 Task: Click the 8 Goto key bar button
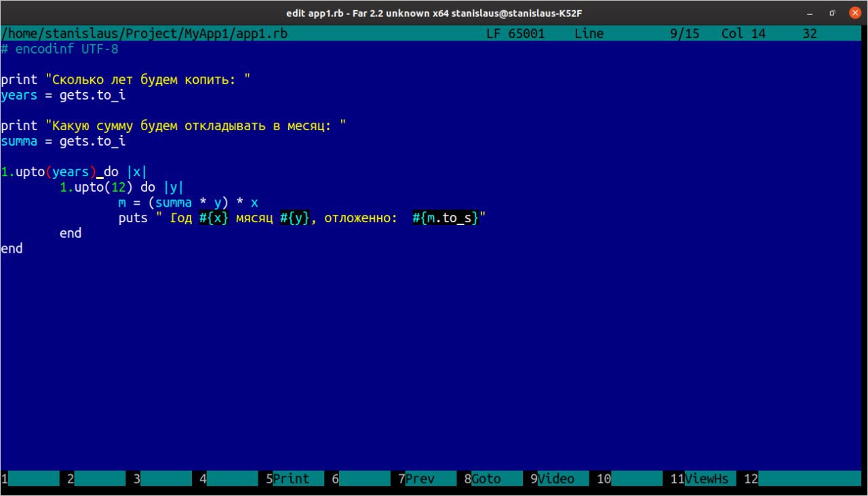pos(493,479)
